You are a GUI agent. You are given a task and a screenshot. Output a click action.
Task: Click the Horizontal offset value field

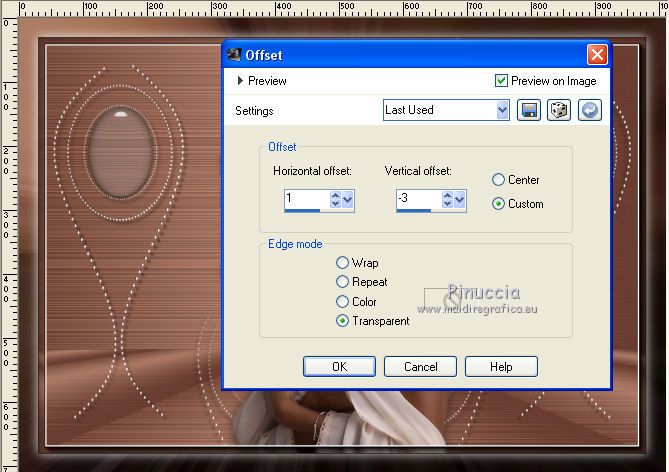coord(307,199)
